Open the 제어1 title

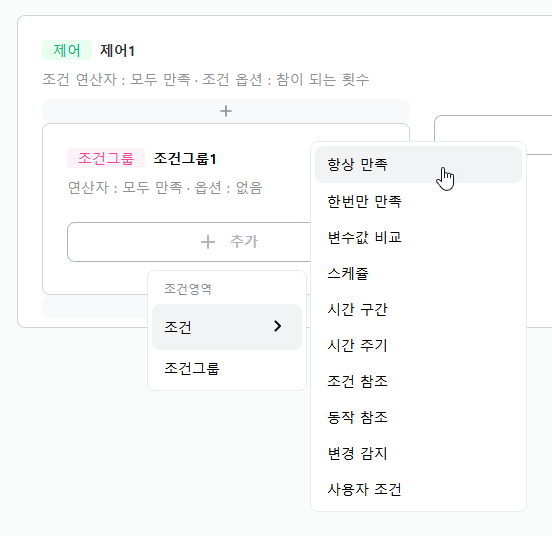tap(118, 50)
